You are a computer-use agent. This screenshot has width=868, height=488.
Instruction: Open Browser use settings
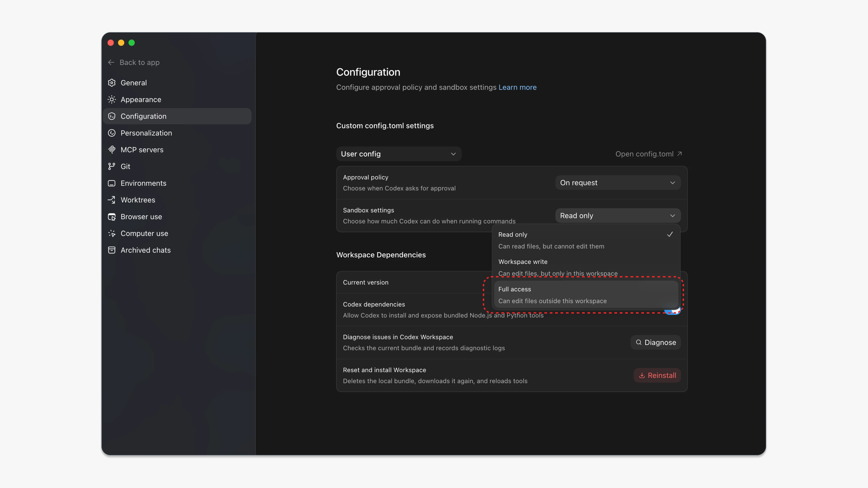click(177, 217)
